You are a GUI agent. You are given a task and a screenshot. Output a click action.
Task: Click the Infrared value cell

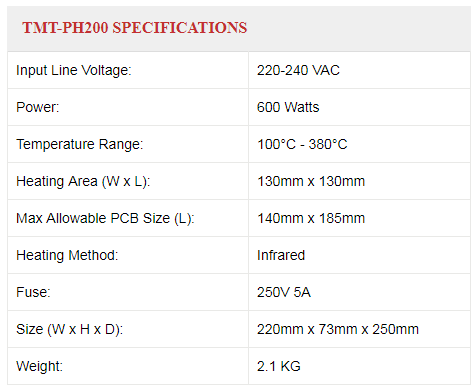(359, 255)
